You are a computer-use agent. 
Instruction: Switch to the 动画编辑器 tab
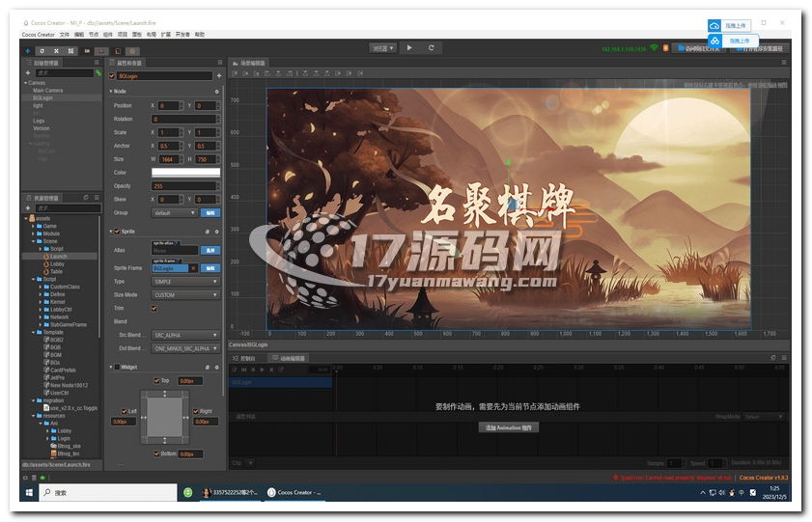point(289,358)
